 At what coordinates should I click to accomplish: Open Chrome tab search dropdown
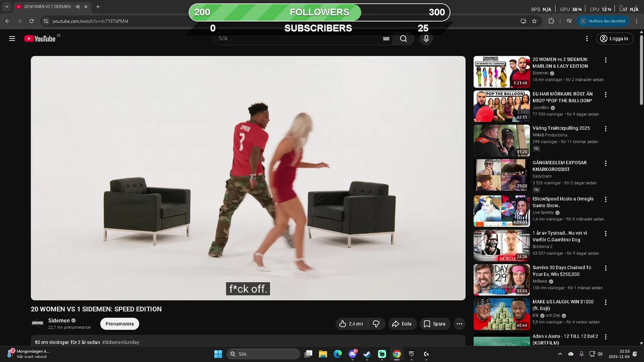(7, 7)
